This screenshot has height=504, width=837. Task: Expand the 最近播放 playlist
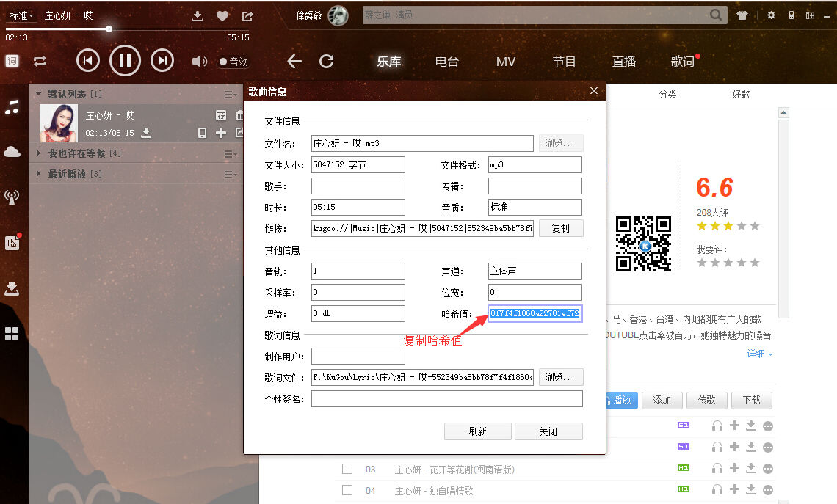point(38,174)
